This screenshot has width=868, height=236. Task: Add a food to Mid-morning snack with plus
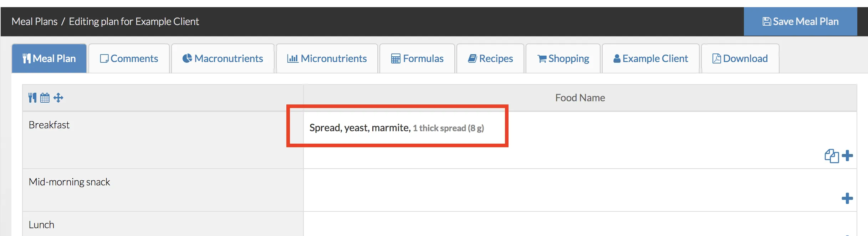click(x=847, y=198)
